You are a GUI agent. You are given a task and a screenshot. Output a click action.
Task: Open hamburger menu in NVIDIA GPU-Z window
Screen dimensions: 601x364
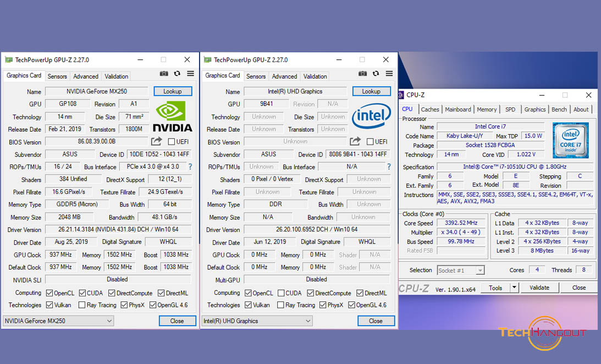coord(190,74)
